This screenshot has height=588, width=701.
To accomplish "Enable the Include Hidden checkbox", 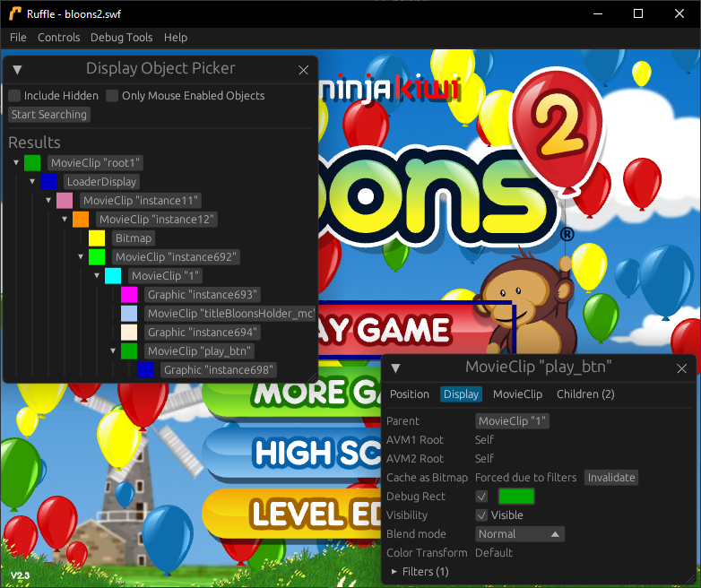I will (14, 96).
